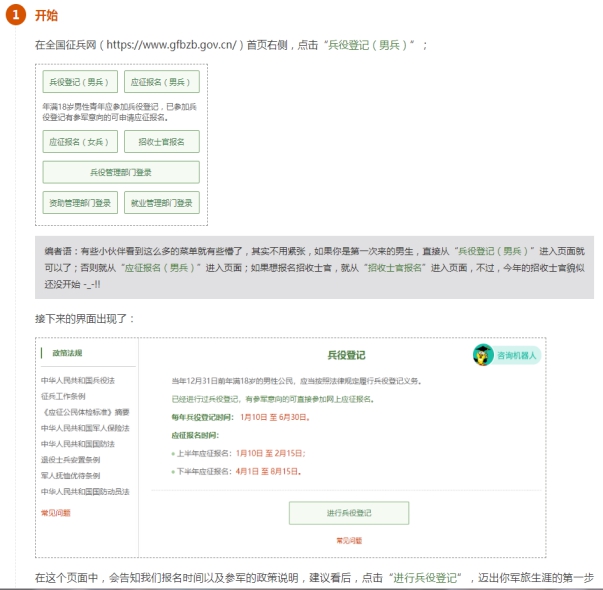Open 军人抚恤优待条例 link
This screenshot has height=590, width=603.
click(x=70, y=475)
